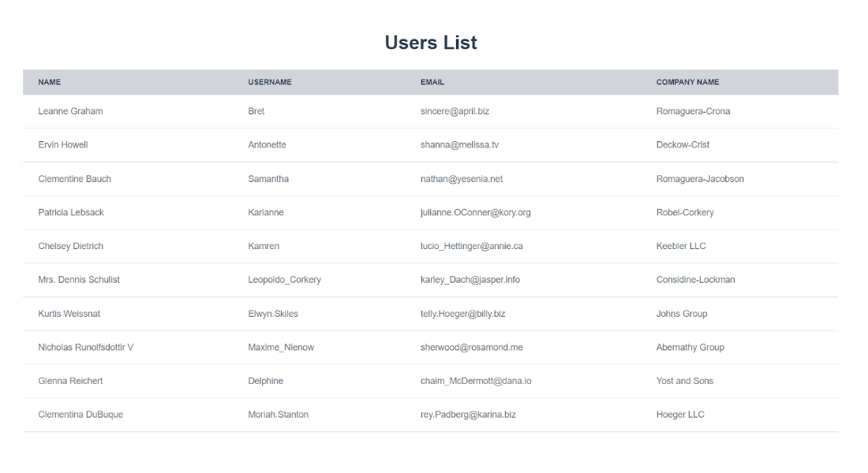This screenshot has width=868, height=473.
Task: Click email rey.Padberg@karina.biz
Action: (468, 415)
